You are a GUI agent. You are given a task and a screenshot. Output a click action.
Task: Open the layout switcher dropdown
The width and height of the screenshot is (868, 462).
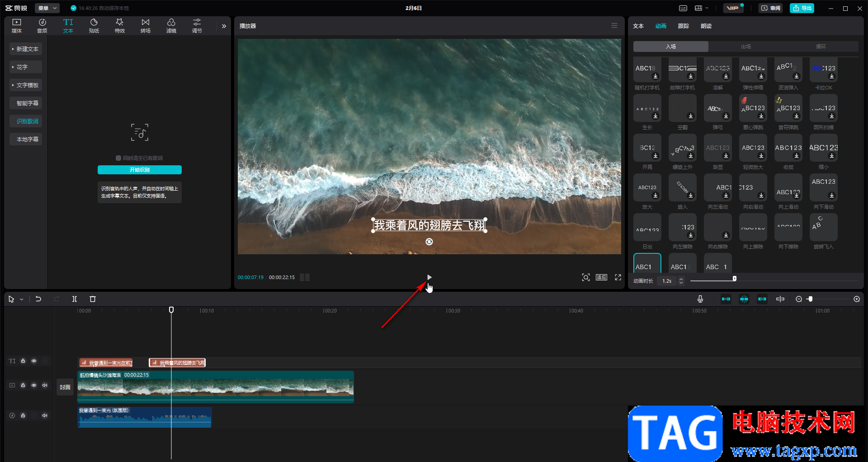(701, 8)
